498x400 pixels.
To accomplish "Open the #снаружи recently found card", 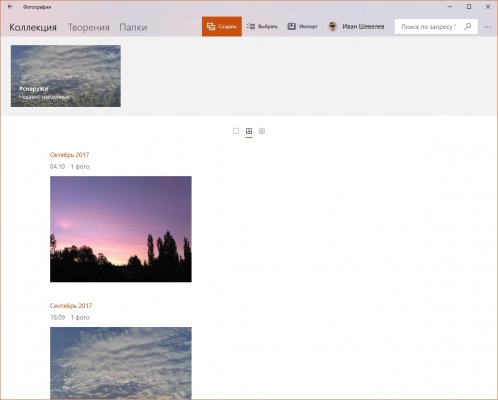I will [x=66, y=76].
